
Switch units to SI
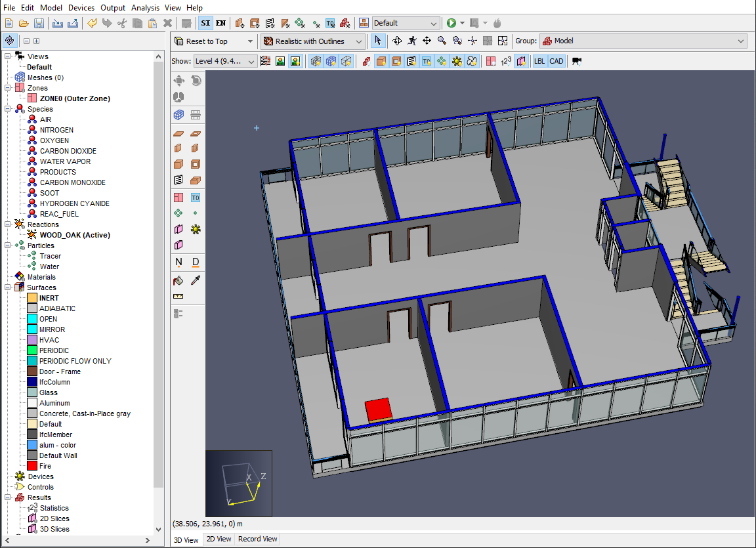[206, 23]
